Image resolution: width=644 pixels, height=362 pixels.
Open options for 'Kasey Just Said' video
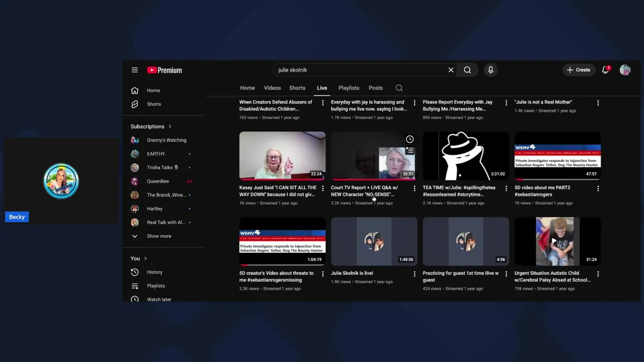pyautogui.click(x=323, y=188)
